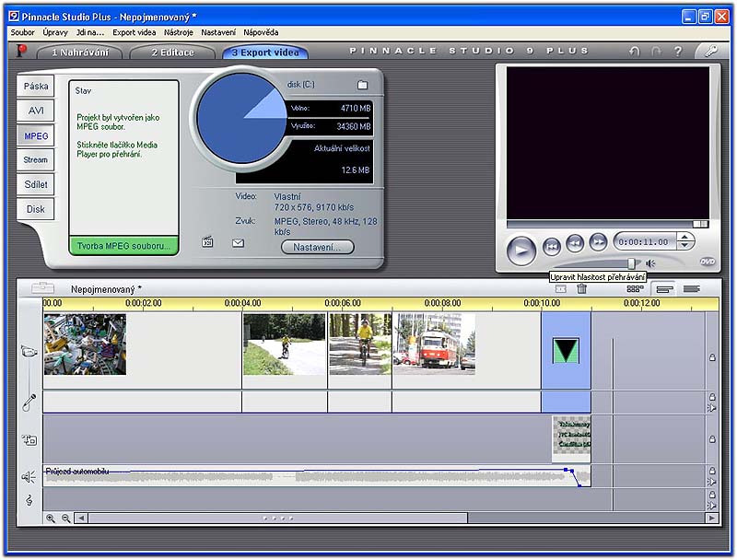Open the Nastavení menu in the menu bar

click(x=218, y=32)
